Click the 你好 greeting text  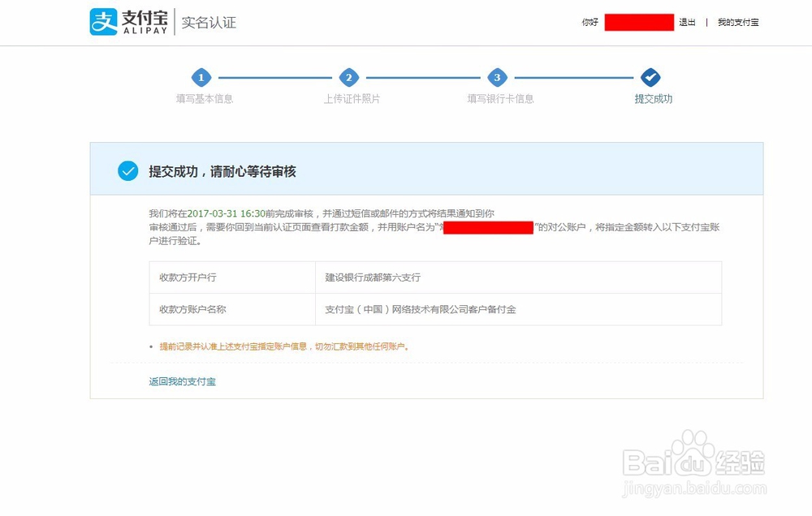[x=590, y=22]
